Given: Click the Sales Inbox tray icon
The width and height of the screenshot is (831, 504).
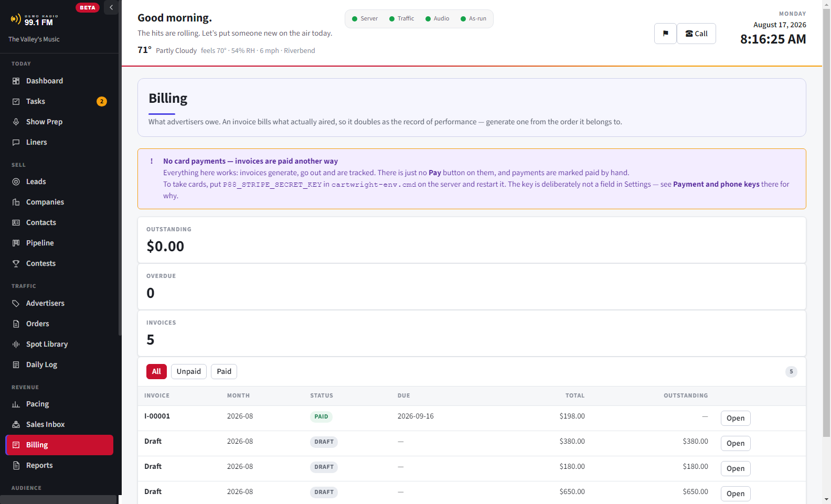Looking at the screenshot, I should coord(16,424).
